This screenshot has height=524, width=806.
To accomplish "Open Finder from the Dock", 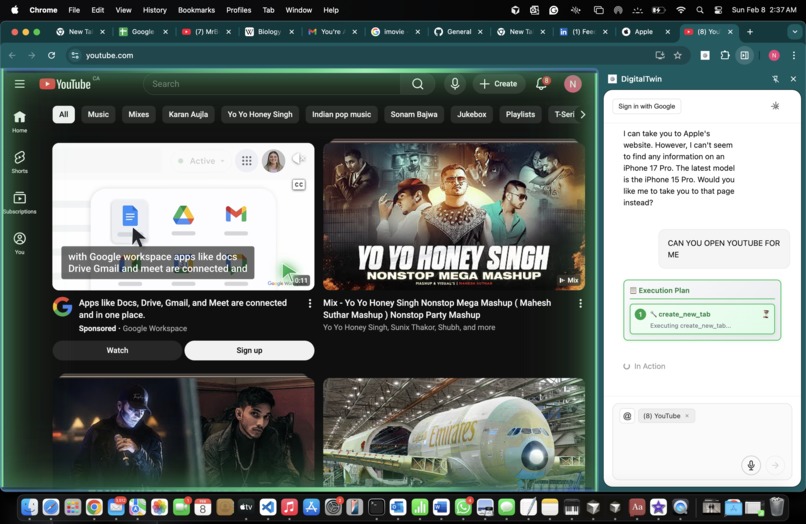I will [x=29, y=507].
